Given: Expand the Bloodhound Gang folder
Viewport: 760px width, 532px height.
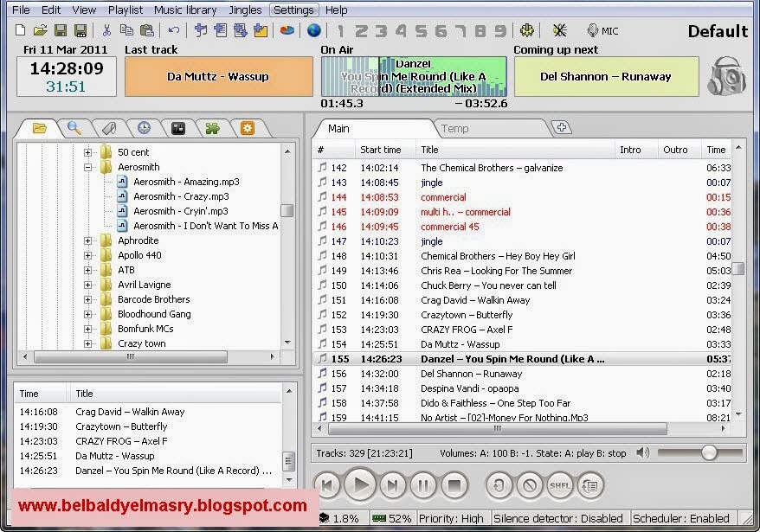Looking at the screenshot, I should click(87, 315).
